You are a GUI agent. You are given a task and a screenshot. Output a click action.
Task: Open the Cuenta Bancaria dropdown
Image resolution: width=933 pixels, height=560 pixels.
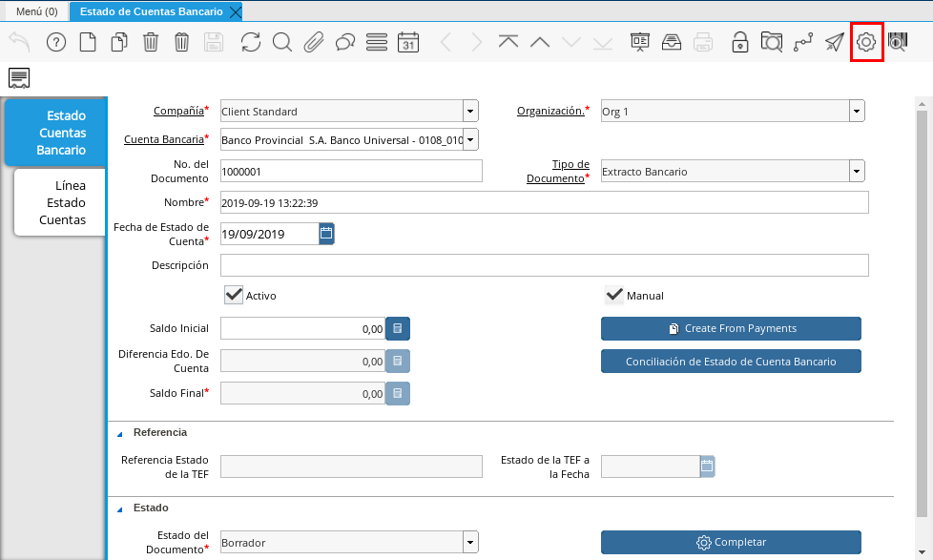pyautogui.click(x=470, y=140)
